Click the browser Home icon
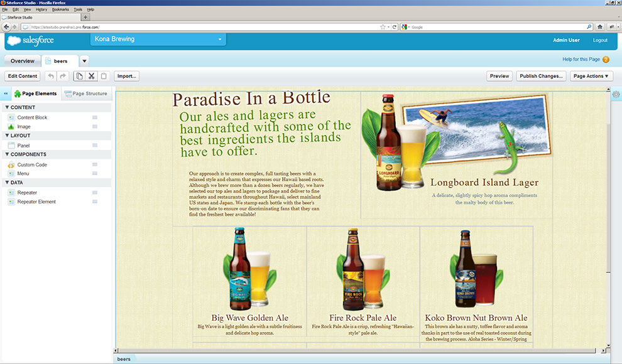Image resolution: width=622 pixels, height=364 pixels. (x=600, y=27)
